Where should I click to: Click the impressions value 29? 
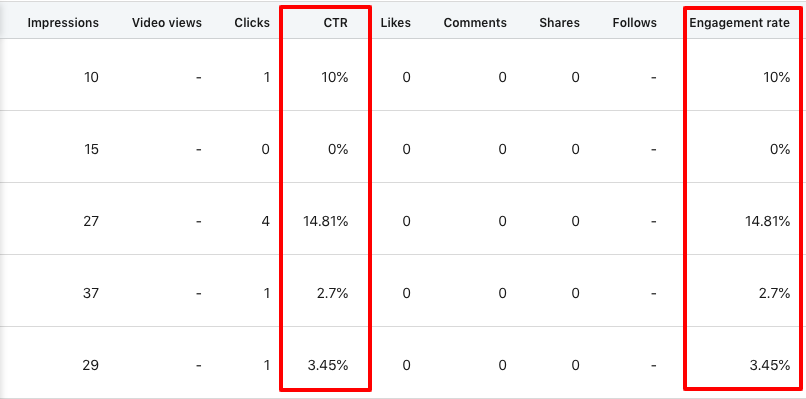tap(90, 366)
